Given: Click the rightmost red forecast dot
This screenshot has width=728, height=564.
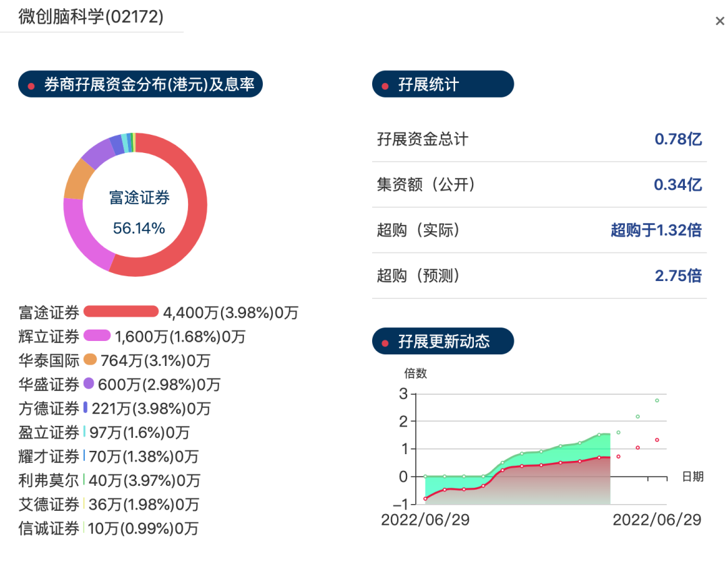Looking at the screenshot, I should point(657,439).
